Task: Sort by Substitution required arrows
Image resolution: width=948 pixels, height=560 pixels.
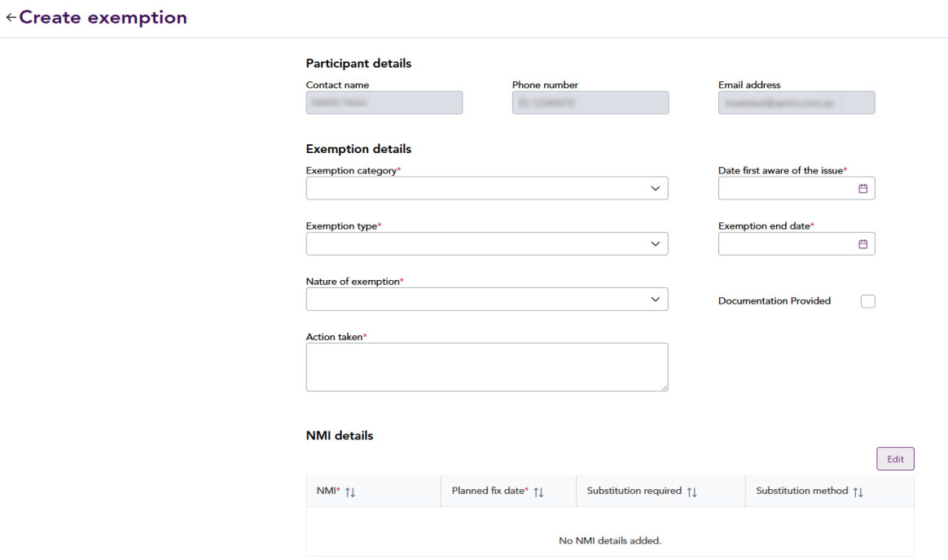Action: pos(692,492)
